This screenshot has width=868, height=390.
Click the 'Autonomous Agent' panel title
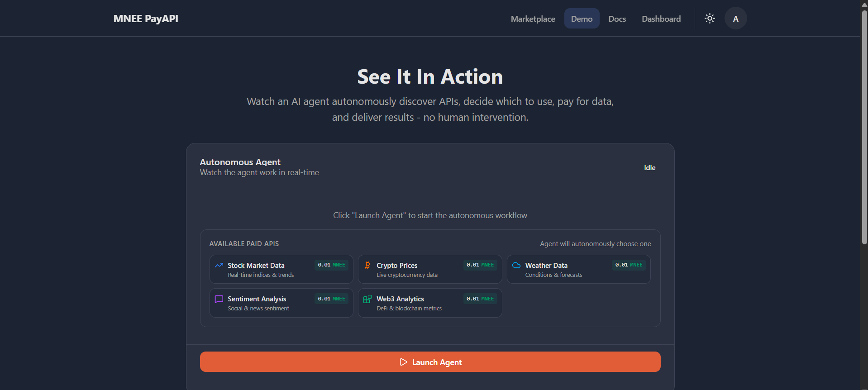tap(240, 162)
